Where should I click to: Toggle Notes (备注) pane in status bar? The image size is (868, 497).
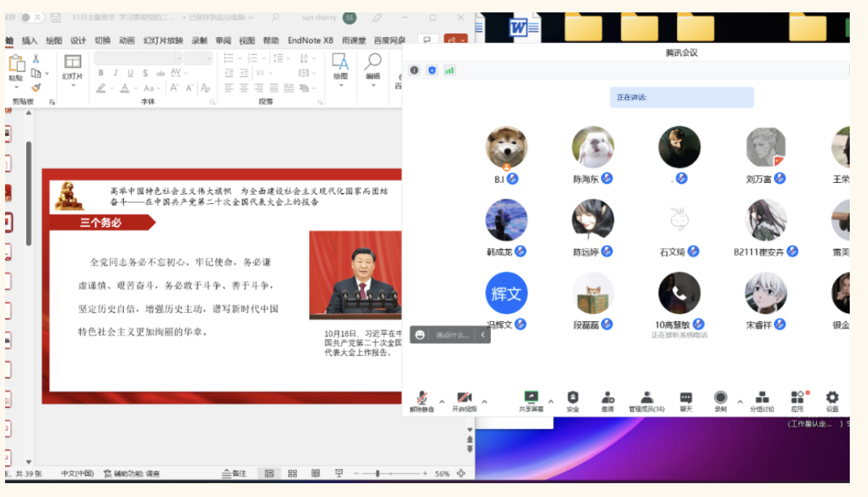[x=234, y=473]
